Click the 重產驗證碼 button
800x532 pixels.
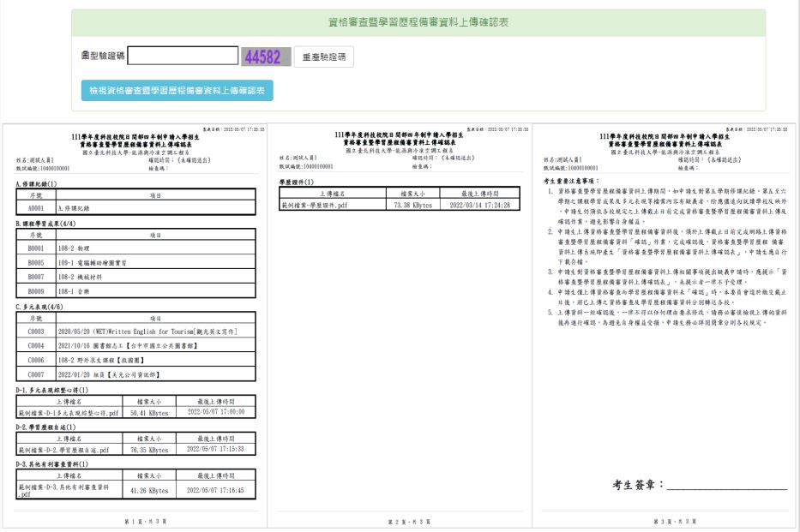324,57
